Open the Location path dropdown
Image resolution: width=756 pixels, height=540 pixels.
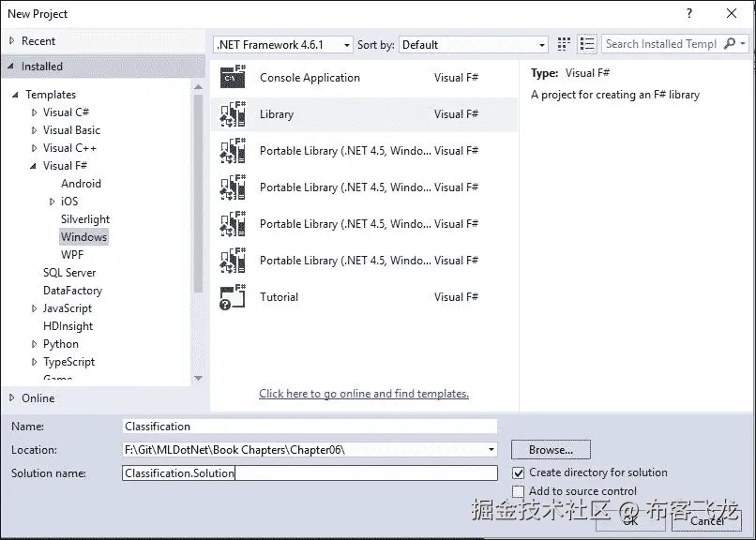(x=491, y=449)
